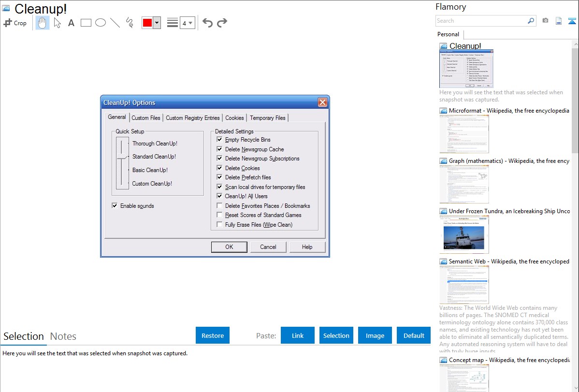Open the Custom Registry Entries tab

click(x=192, y=118)
